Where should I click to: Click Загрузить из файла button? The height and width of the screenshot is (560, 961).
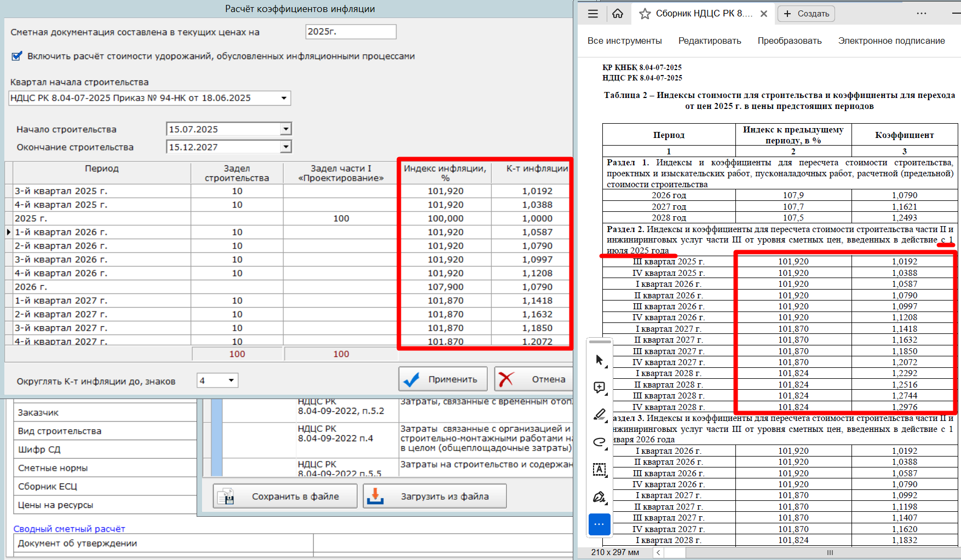[x=434, y=497]
